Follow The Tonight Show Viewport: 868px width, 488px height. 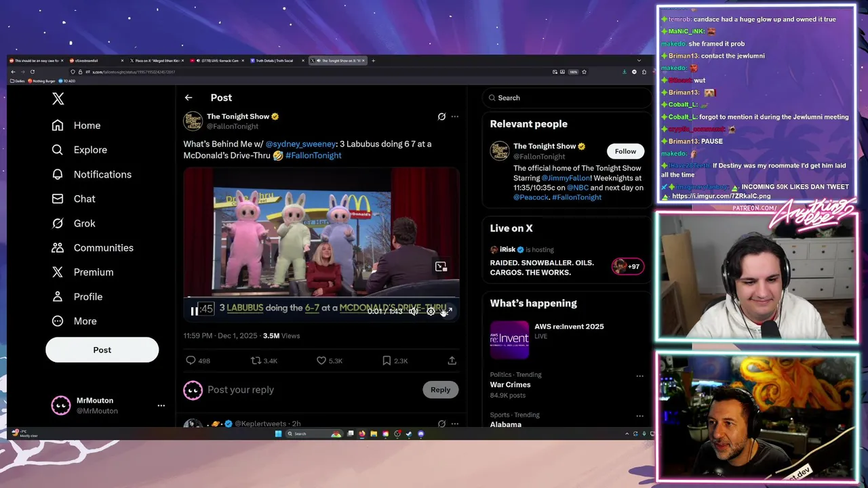tap(625, 151)
